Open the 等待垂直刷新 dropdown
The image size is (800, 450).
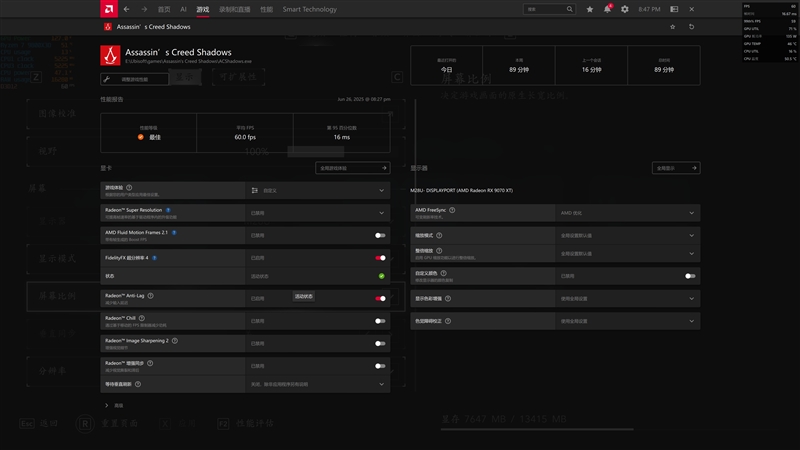point(317,384)
